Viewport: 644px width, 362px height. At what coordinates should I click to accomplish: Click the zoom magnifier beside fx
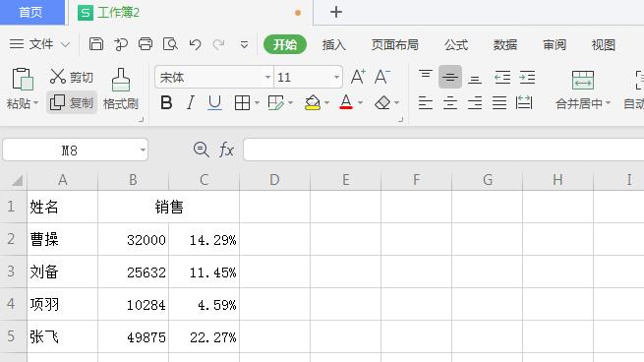tap(202, 150)
